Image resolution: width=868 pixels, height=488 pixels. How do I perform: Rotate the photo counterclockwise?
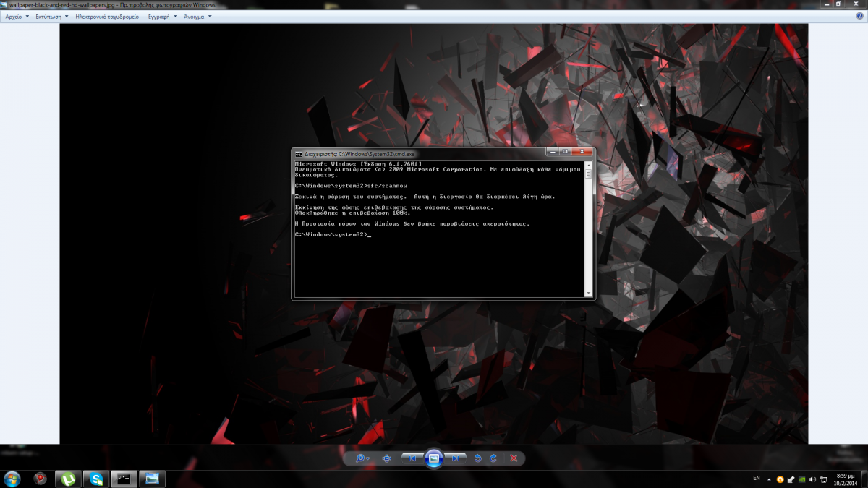pos(478,458)
